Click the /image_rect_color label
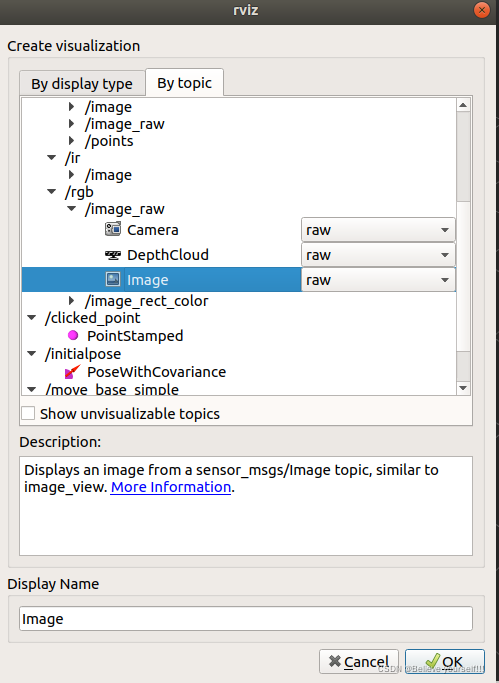The image size is (499, 683). pyautogui.click(x=147, y=301)
